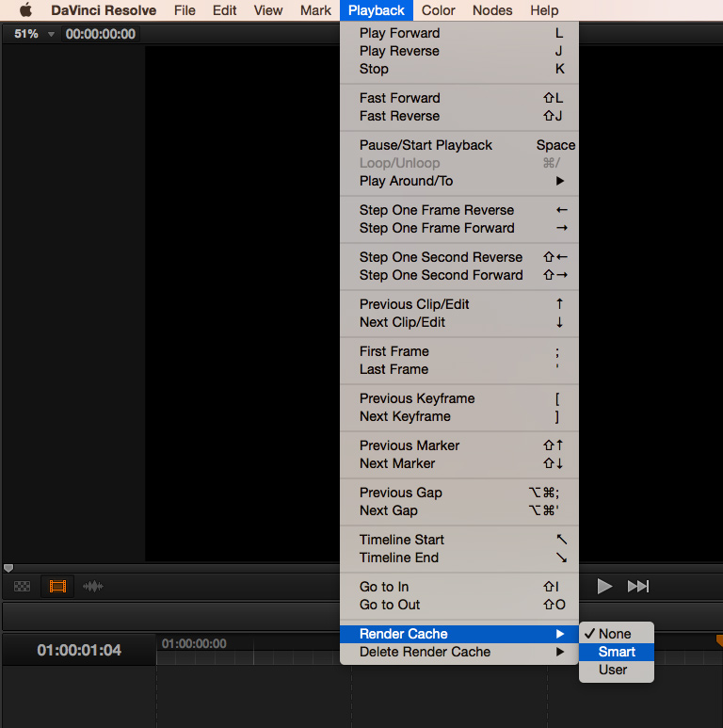The height and width of the screenshot is (728, 723).
Task: Choose Step One Second Reverse
Action: (459, 257)
